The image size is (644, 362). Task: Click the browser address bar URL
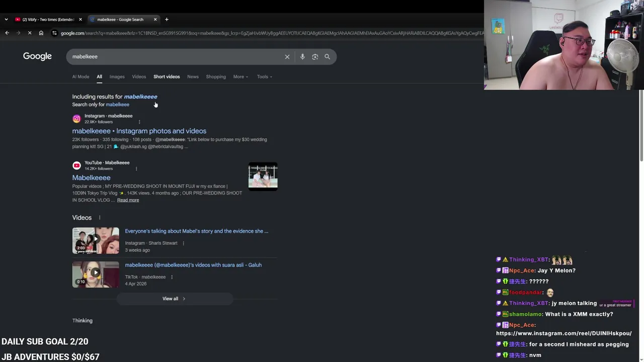click(x=272, y=33)
